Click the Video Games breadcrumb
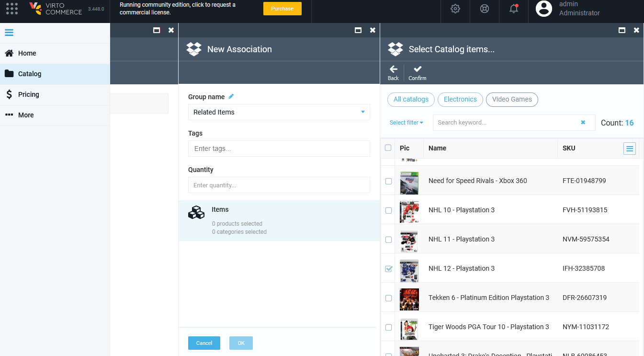Image resolution: width=644 pixels, height=356 pixels. [512, 99]
